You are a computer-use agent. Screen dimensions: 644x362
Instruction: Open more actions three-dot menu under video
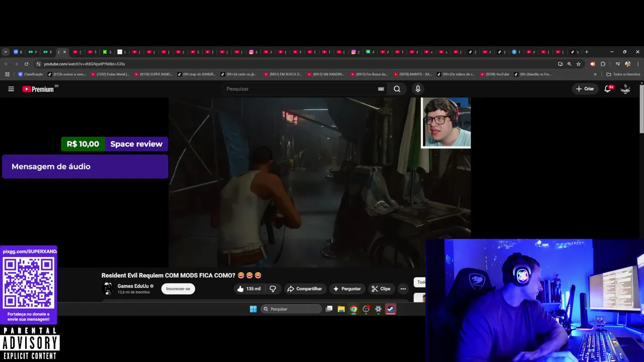click(x=403, y=289)
